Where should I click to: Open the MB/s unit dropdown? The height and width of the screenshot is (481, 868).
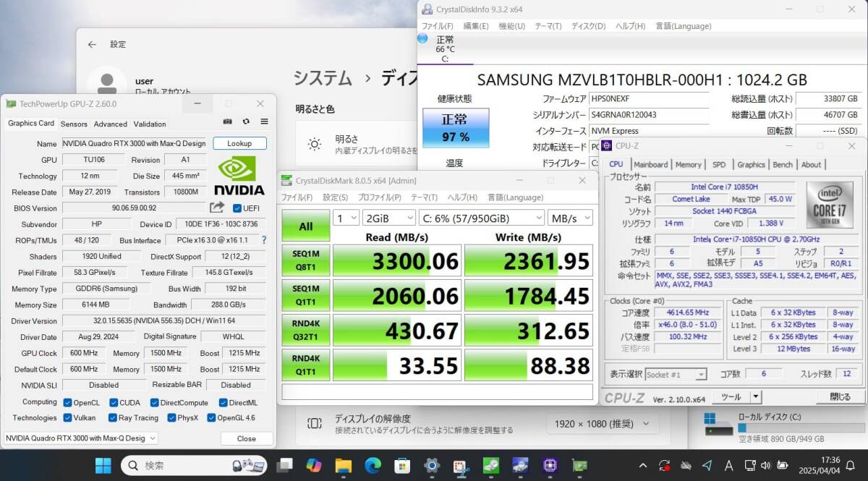(x=570, y=218)
